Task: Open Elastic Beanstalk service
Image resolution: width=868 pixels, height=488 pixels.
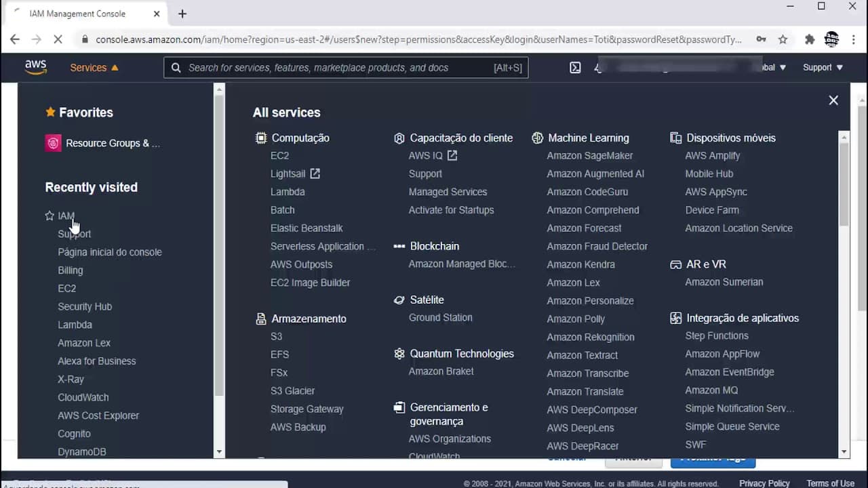Action: point(307,228)
